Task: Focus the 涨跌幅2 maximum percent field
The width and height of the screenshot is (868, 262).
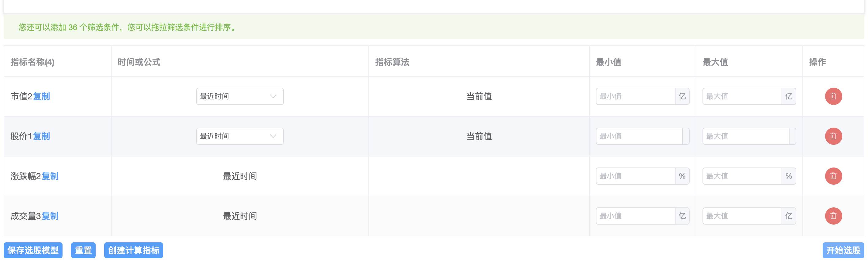Action: [x=742, y=176]
